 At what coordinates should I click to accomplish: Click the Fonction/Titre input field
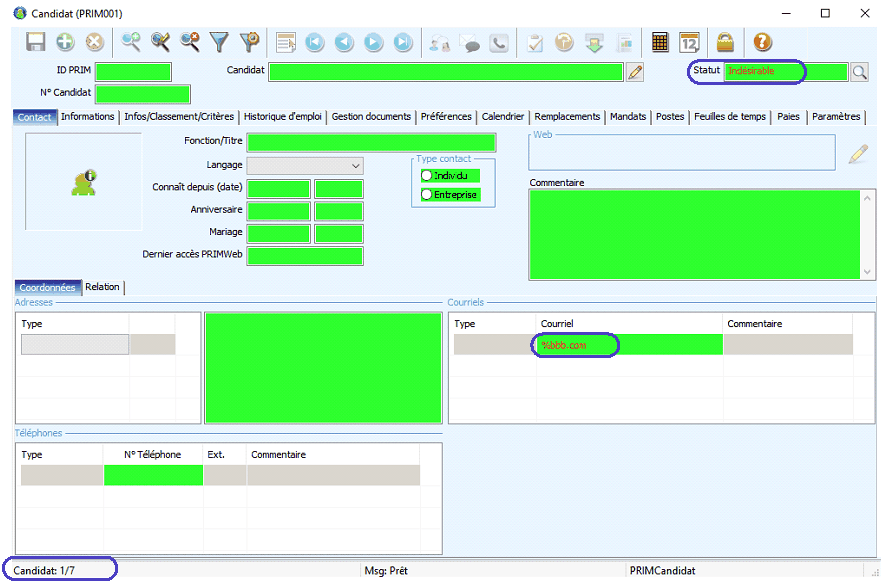[371, 142]
